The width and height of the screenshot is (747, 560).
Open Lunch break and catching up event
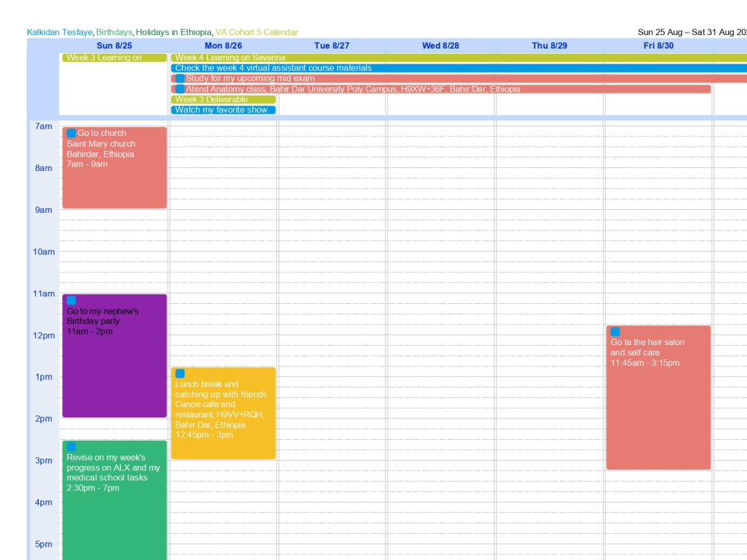pyautogui.click(x=223, y=414)
